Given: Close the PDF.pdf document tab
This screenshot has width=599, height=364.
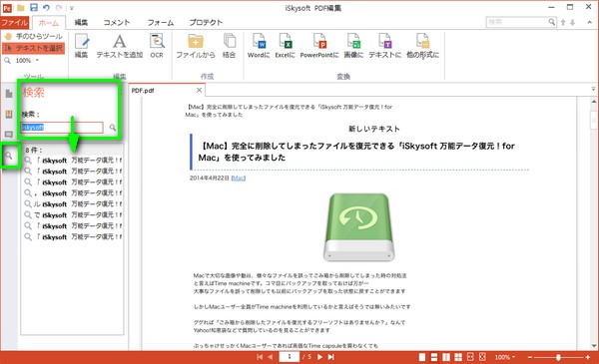Looking at the screenshot, I should point(199,90).
